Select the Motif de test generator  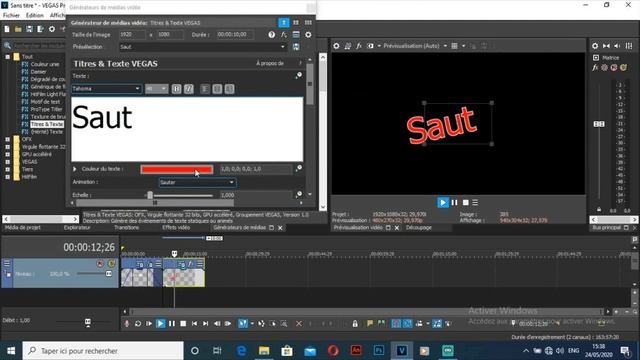[x=45, y=102]
